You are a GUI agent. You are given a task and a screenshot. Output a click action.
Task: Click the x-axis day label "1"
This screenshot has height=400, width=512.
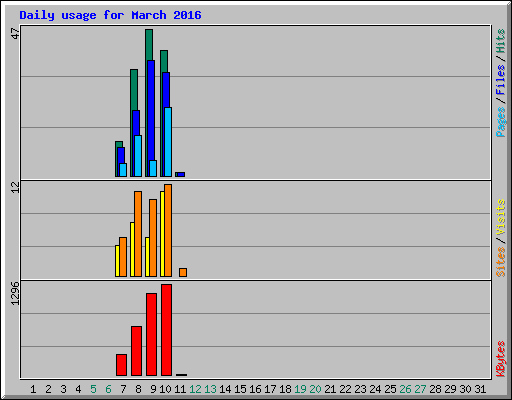point(33,389)
